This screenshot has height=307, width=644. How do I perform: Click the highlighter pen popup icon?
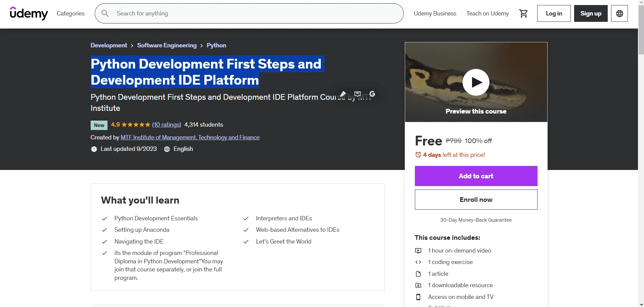(x=342, y=94)
